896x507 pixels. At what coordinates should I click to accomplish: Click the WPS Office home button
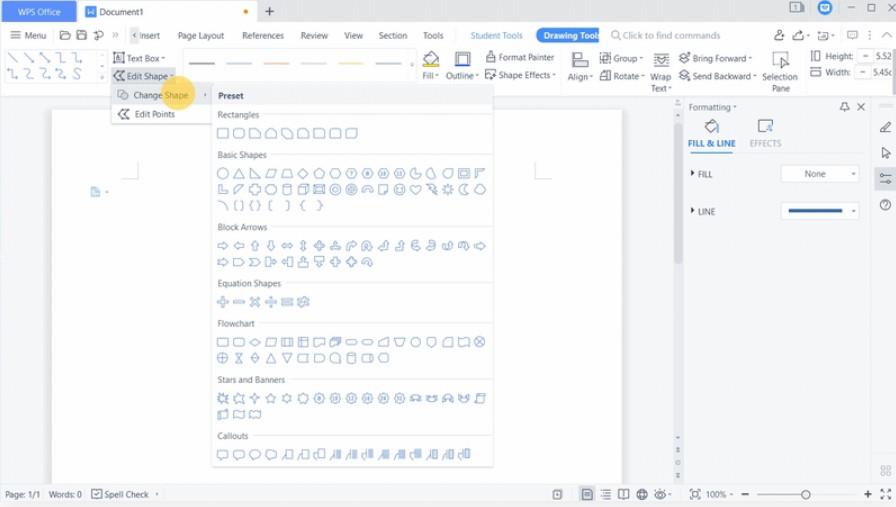click(39, 11)
